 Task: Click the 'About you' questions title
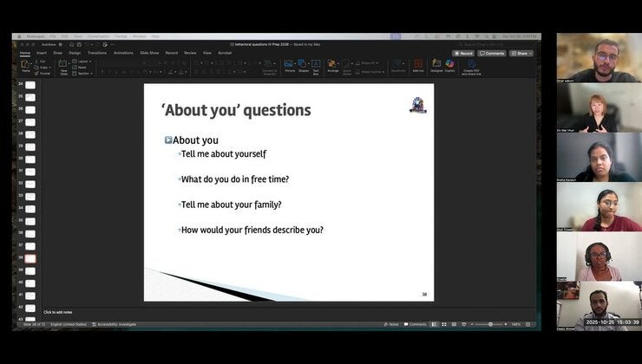236,110
